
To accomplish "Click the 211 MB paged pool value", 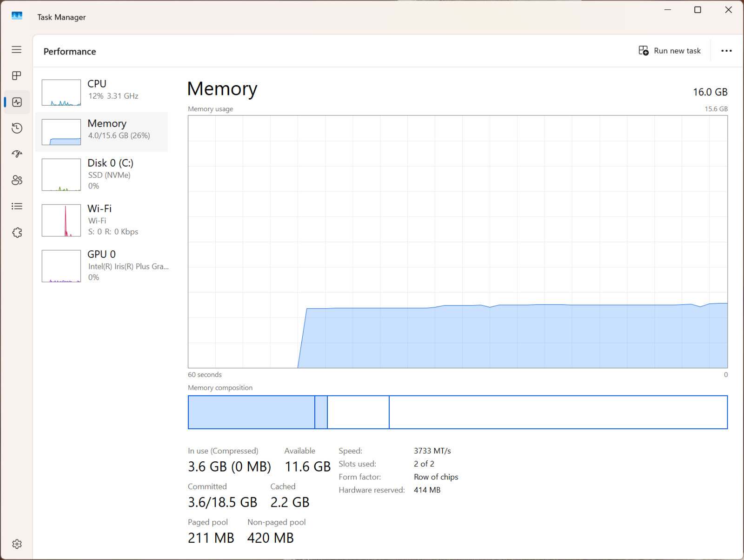I will 211,538.
